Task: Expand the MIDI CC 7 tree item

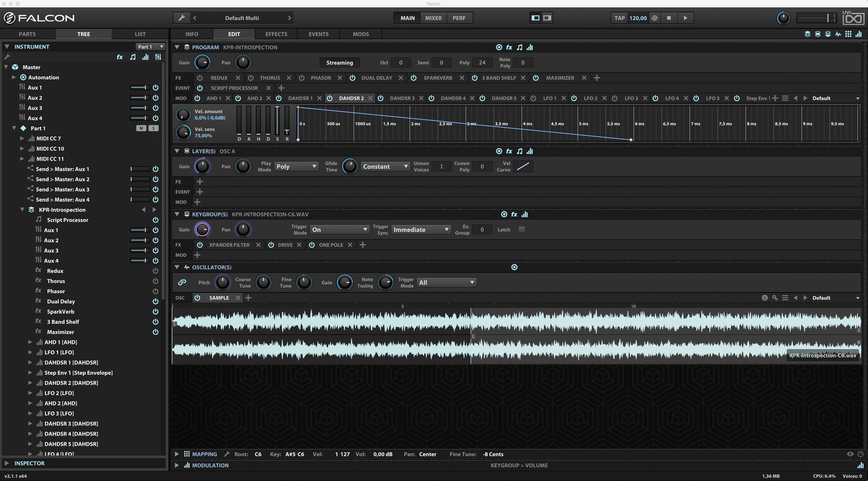Action: coord(22,138)
